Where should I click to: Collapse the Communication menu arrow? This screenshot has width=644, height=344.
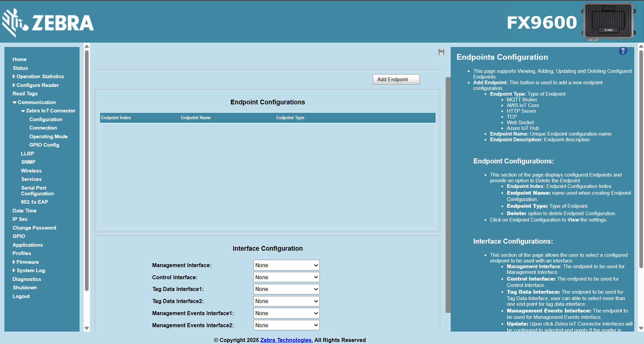[14, 102]
